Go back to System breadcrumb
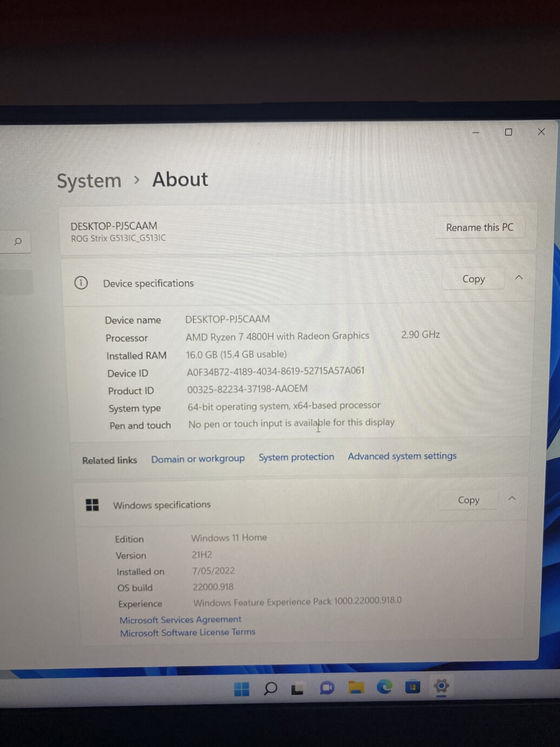This screenshot has width=560, height=747. tap(89, 181)
